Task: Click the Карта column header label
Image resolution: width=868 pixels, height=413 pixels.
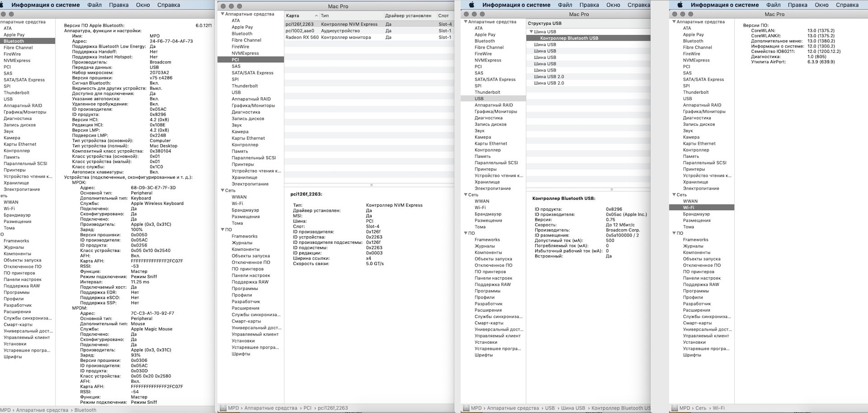Action: [293, 16]
